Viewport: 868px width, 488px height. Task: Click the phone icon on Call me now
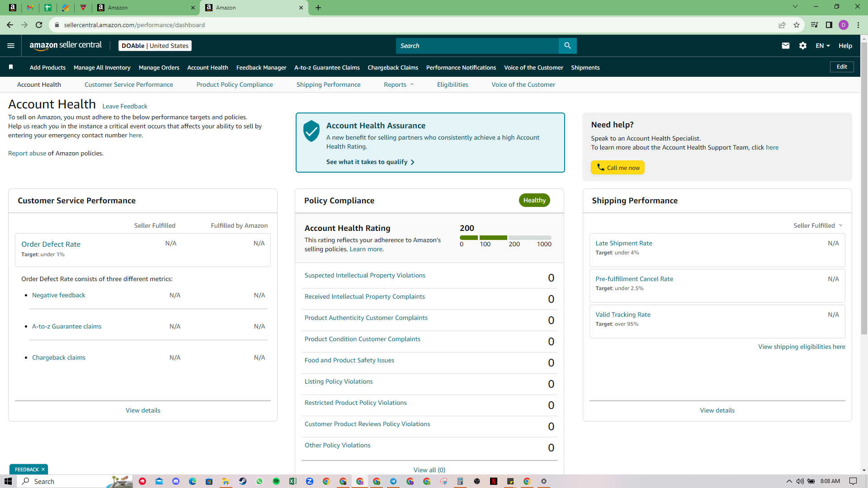(601, 167)
